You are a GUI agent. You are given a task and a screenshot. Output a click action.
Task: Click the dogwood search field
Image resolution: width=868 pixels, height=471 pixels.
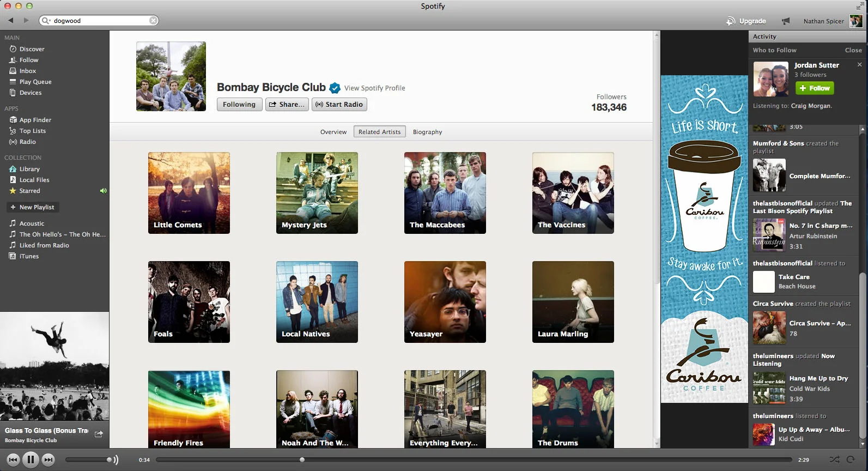click(99, 21)
